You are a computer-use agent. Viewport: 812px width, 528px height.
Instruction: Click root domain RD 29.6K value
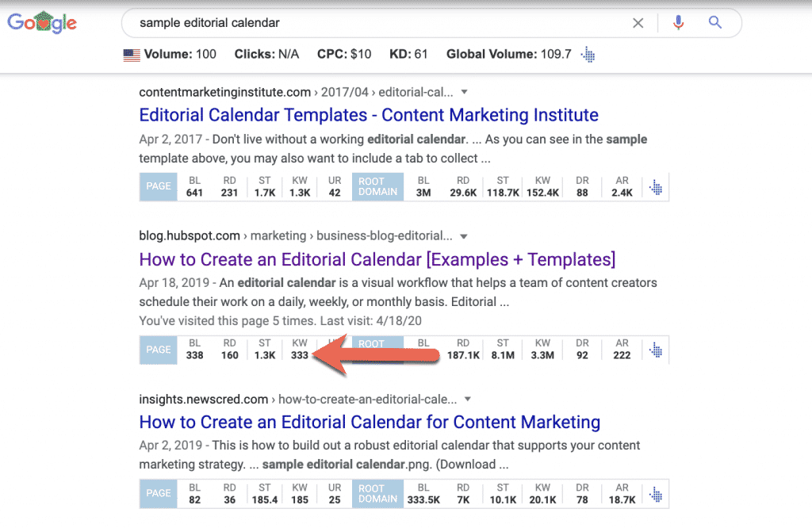click(463, 186)
